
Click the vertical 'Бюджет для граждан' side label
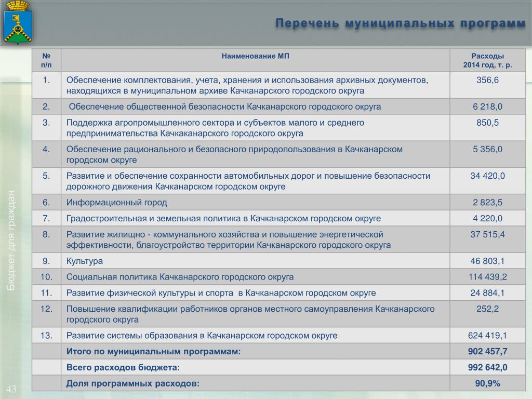(11, 241)
